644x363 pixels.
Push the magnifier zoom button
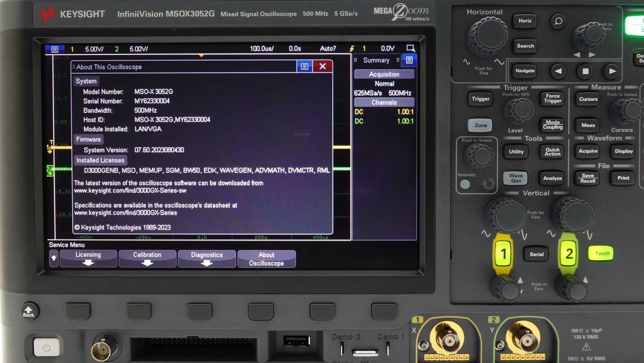pyautogui.click(x=558, y=21)
